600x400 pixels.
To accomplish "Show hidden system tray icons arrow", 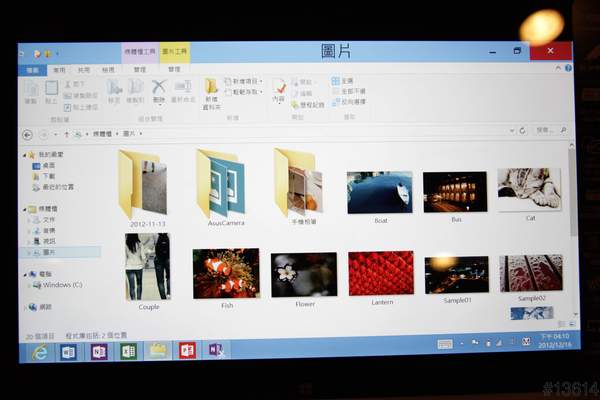I will [462, 343].
